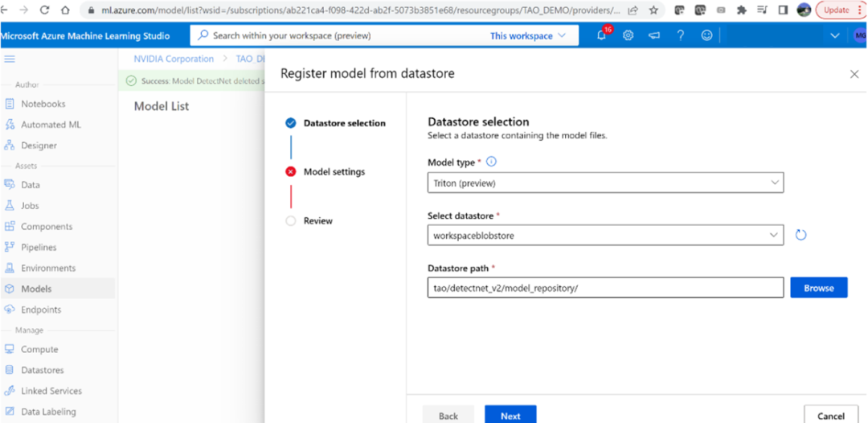Bookmark this page with star icon
The image size is (868, 423).
pos(653,10)
